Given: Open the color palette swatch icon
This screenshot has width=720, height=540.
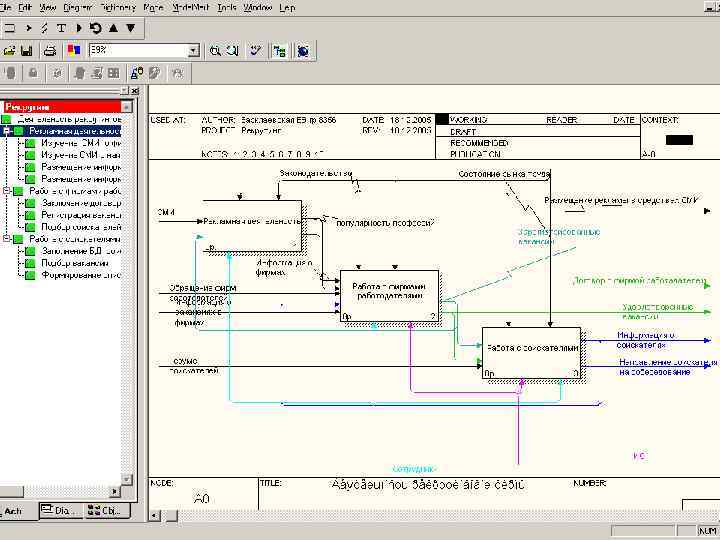Looking at the screenshot, I should (73, 50).
